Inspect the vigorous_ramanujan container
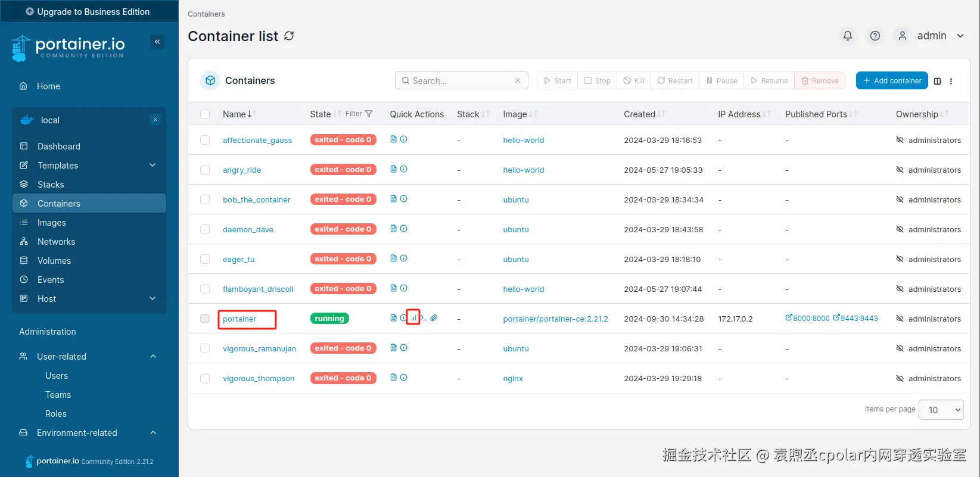The image size is (980, 477). point(403,348)
